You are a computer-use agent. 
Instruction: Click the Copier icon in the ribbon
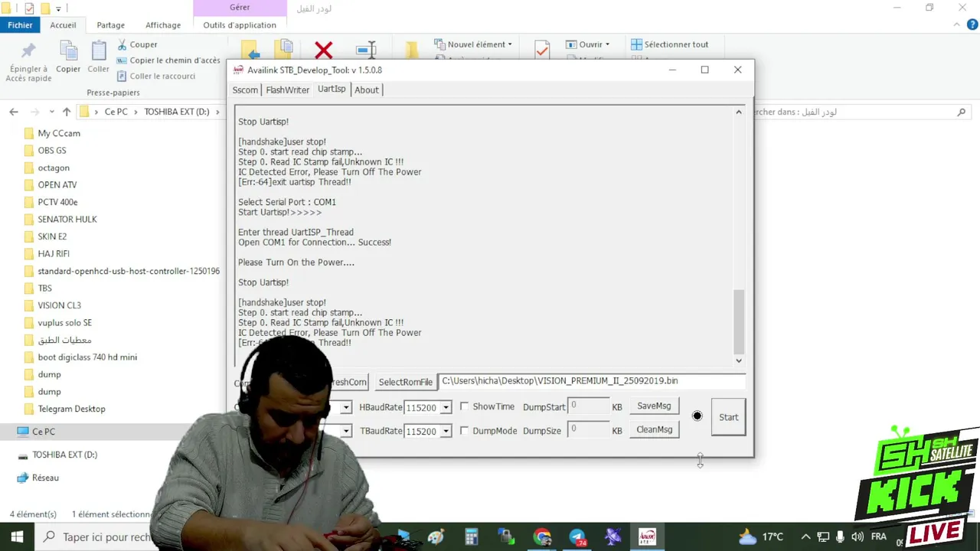coord(68,51)
